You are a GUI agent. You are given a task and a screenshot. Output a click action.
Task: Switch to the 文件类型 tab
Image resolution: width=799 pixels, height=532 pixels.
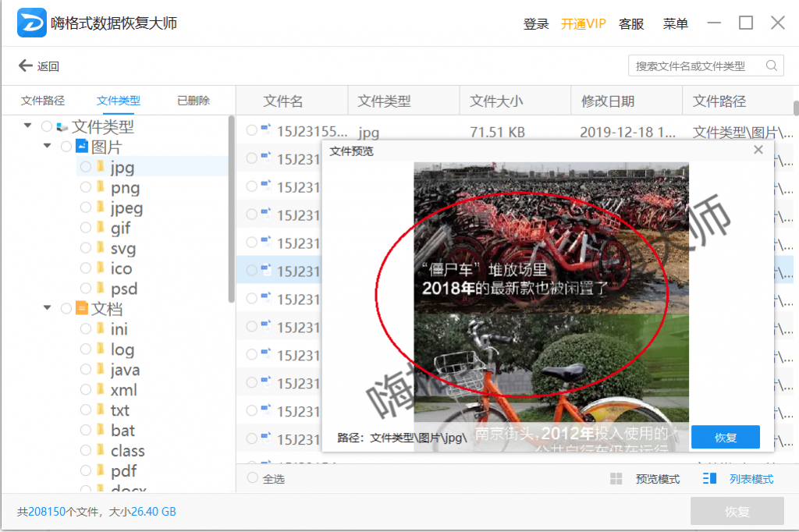coord(119,101)
